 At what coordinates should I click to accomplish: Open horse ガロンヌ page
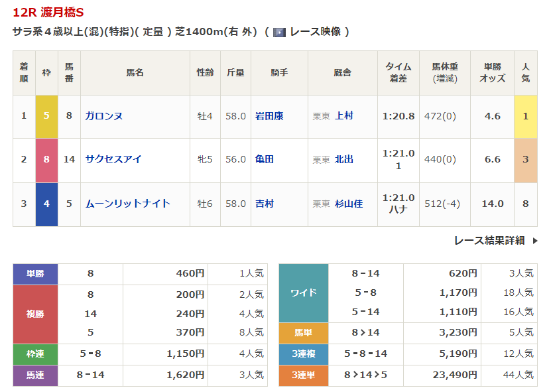coord(103,116)
